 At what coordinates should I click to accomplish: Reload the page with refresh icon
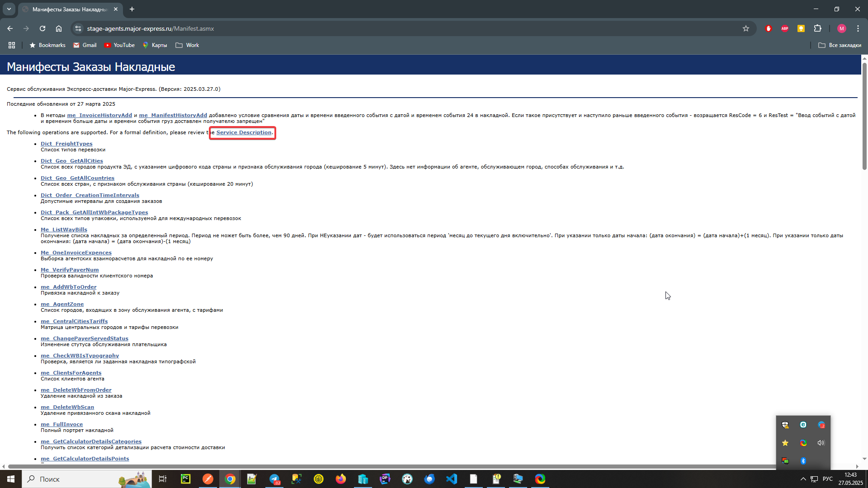click(x=42, y=28)
